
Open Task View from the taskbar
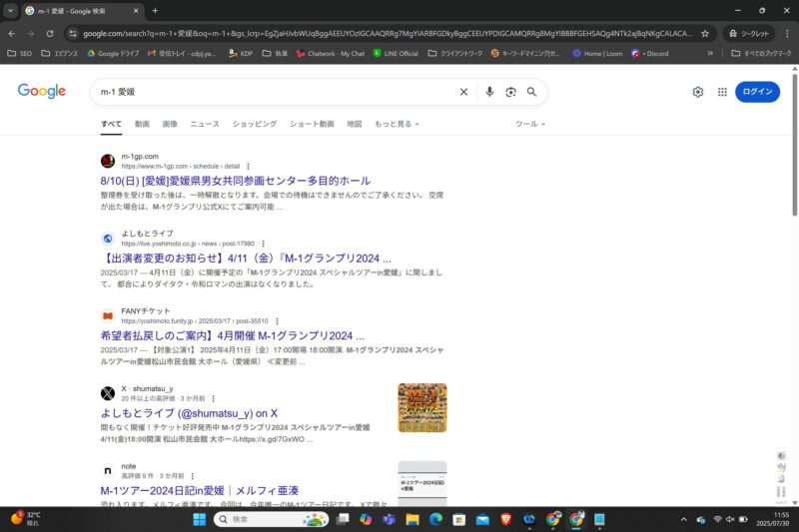point(343,519)
